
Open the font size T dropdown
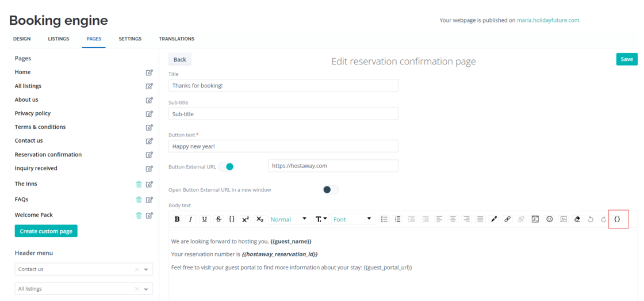pos(321,219)
